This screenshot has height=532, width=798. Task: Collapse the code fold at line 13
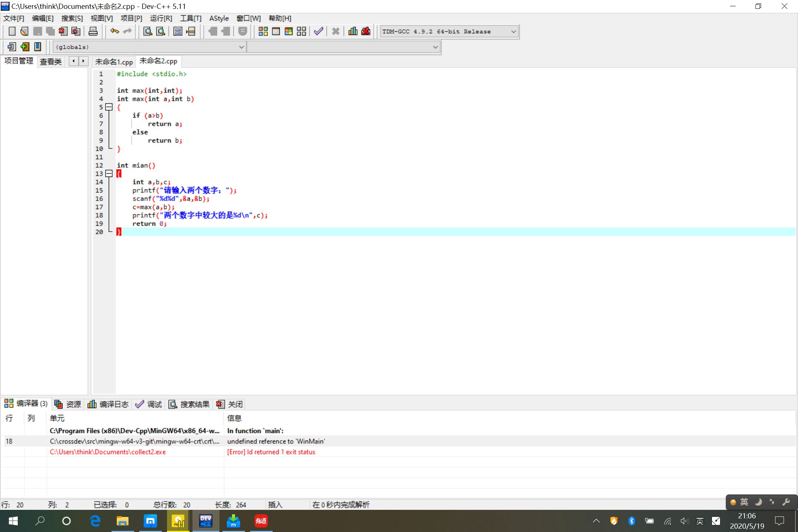[109, 174]
